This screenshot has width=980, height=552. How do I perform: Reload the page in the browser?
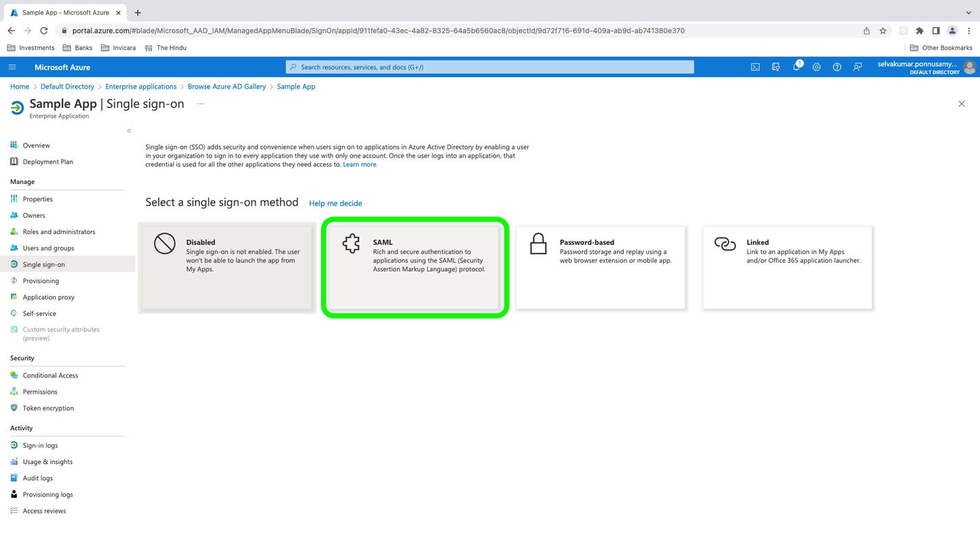44,30
